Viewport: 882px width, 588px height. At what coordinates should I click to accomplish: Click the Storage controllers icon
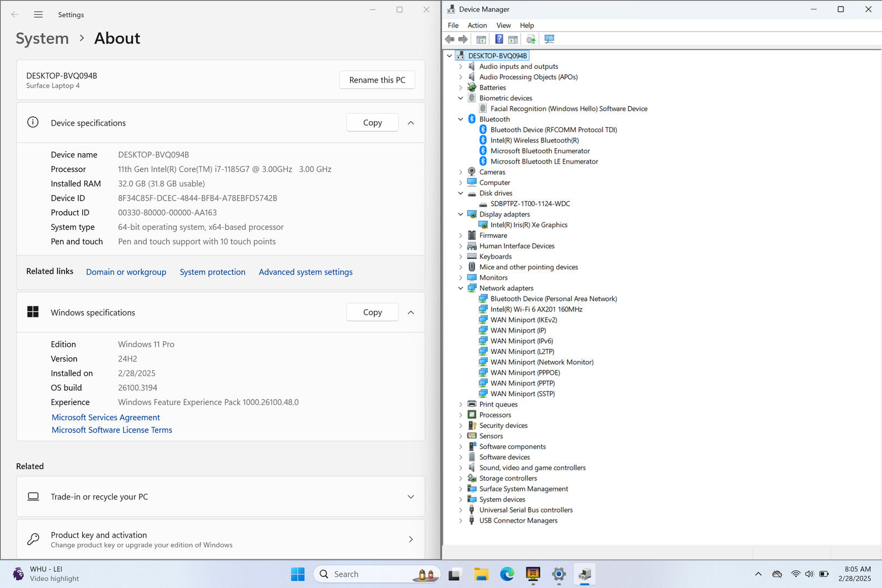(x=472, y=478)
